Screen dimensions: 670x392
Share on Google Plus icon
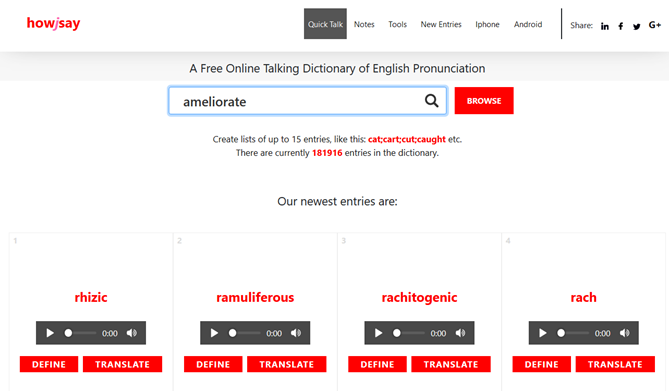point(655,25)
